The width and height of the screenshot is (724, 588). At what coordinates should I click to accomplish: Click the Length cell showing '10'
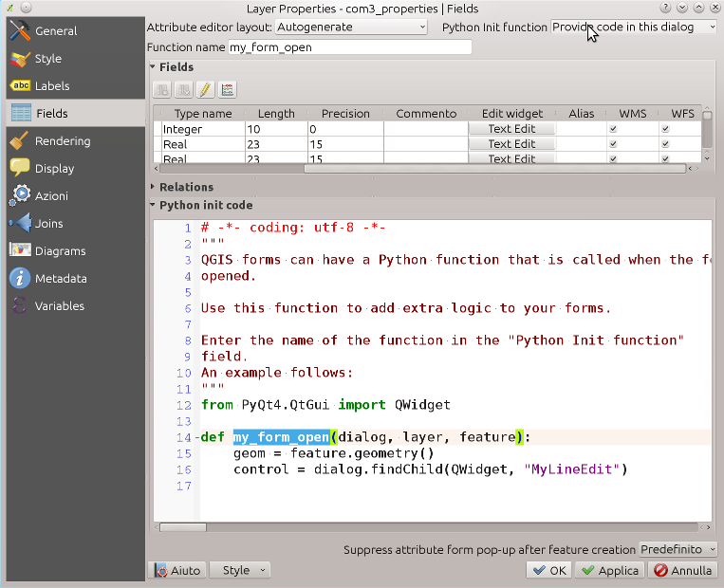pos(276,129)
